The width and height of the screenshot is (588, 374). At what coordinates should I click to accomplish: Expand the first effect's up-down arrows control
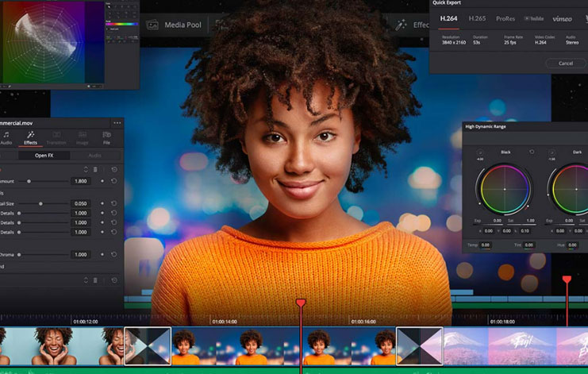tap(86, 169)
